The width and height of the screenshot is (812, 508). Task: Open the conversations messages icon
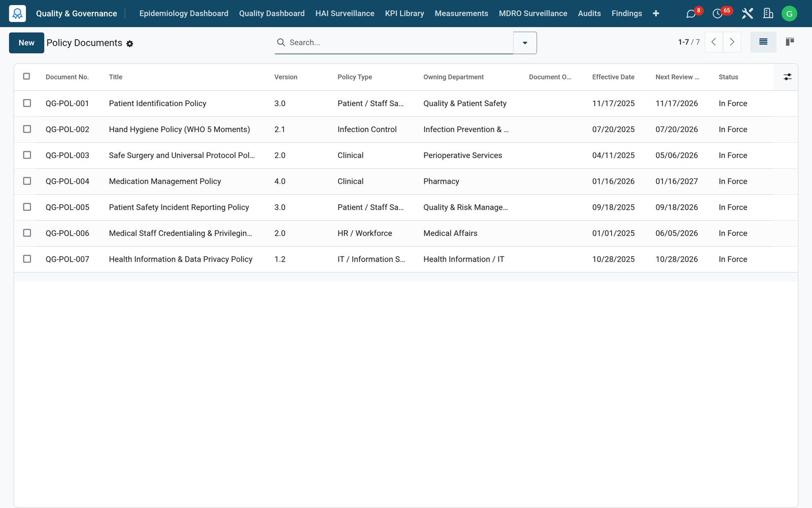pos(691,14)
